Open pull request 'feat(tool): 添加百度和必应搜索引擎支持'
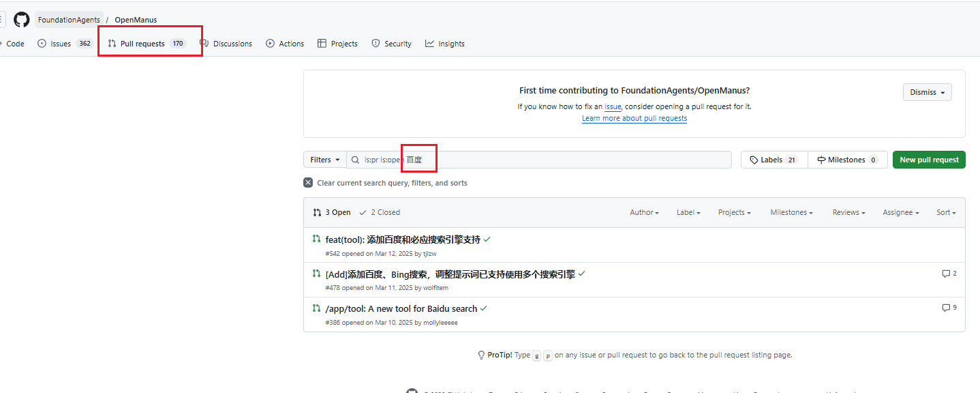This screenshot has height=393, width=980. (403, 239)
